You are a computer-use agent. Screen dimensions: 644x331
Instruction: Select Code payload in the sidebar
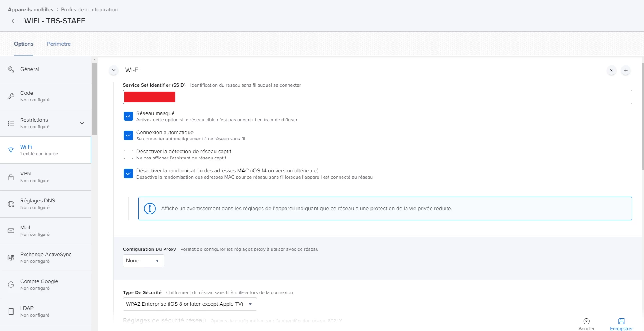(46, 96)
